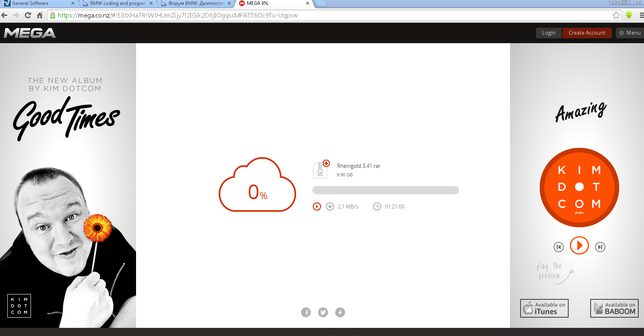The width and height of the screenshot is (644, 336).
Task: Switch to the BMW coding and program tab
Action: click(x=116, y=3)
